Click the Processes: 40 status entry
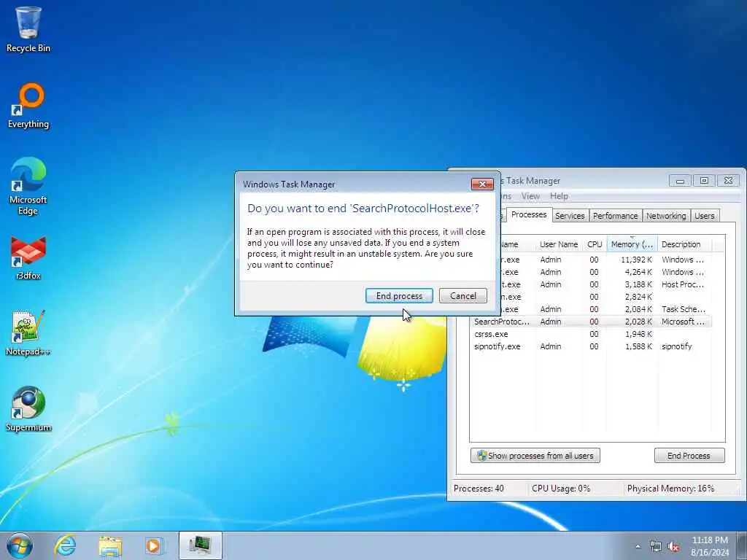 (479, 488)
